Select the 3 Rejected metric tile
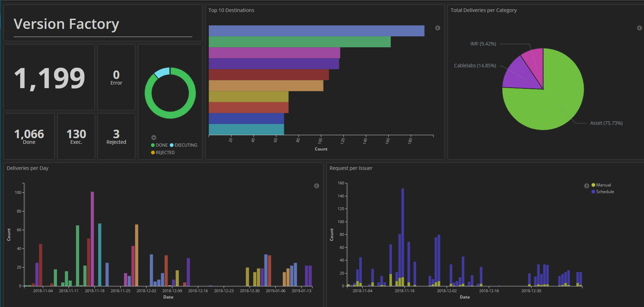Screen dimensions: 644x307 (116, 136)
